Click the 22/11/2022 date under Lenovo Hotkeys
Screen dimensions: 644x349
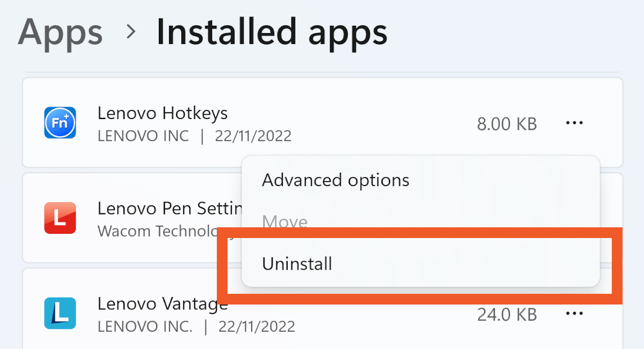[253, 136]
